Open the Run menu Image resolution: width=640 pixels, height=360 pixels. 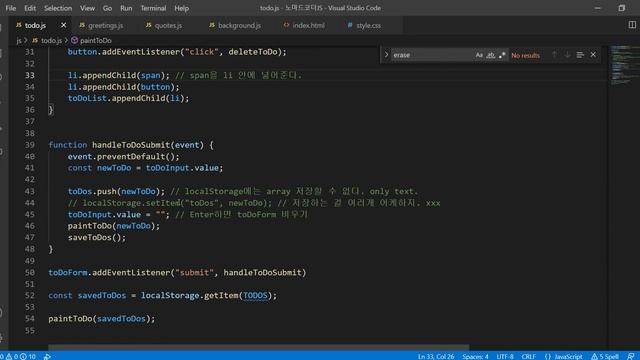pos(126,8)
